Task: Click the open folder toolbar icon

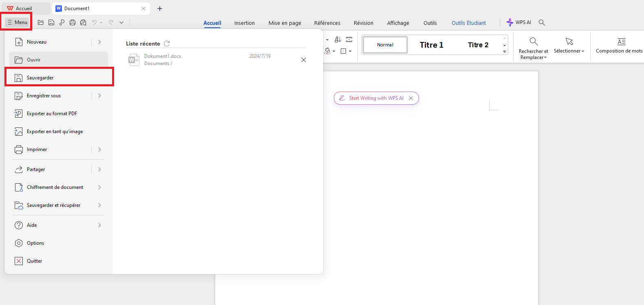Action: [x=41, y=23]
